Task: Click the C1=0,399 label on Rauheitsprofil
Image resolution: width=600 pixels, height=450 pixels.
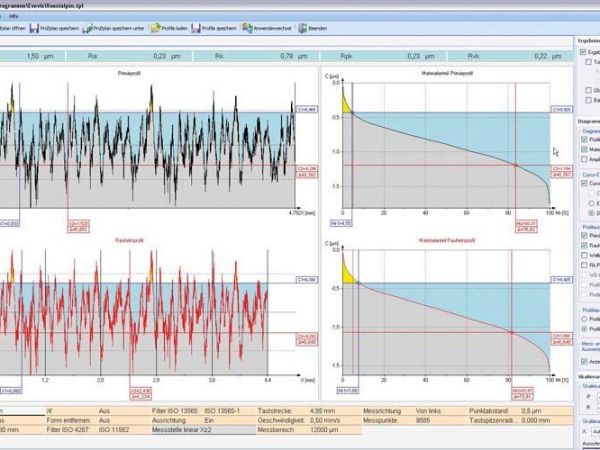Action: (307, 280)
